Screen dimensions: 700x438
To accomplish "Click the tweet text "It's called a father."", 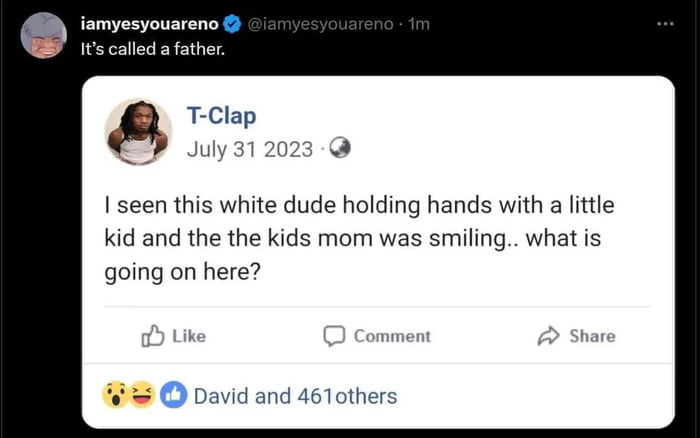I will (x=154, y=47).
